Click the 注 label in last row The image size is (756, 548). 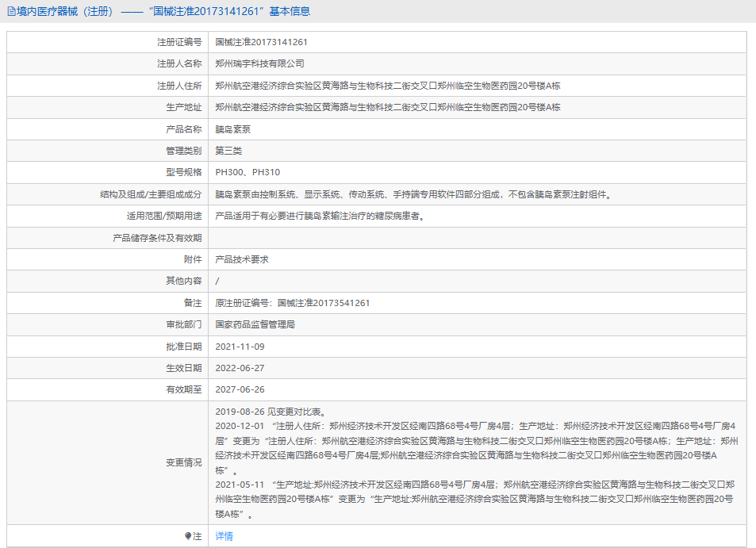click(x=198, y=536)
